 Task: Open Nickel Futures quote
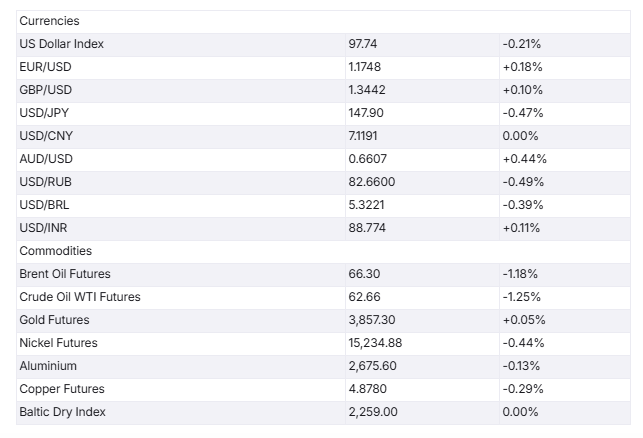coord(58,343)
